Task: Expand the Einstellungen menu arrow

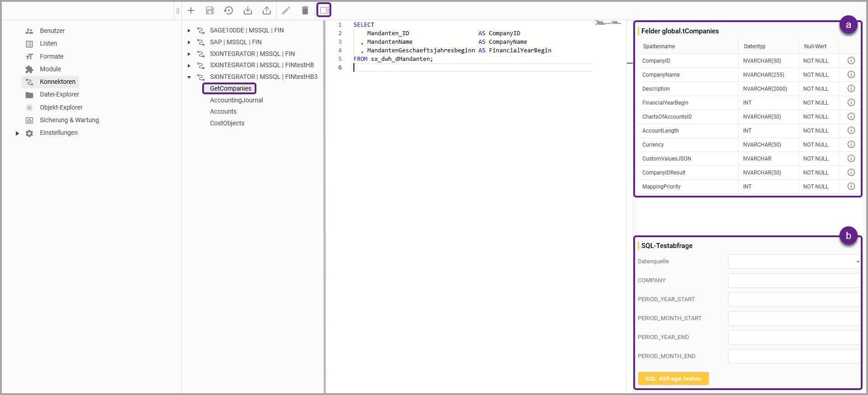Action: 17,133
